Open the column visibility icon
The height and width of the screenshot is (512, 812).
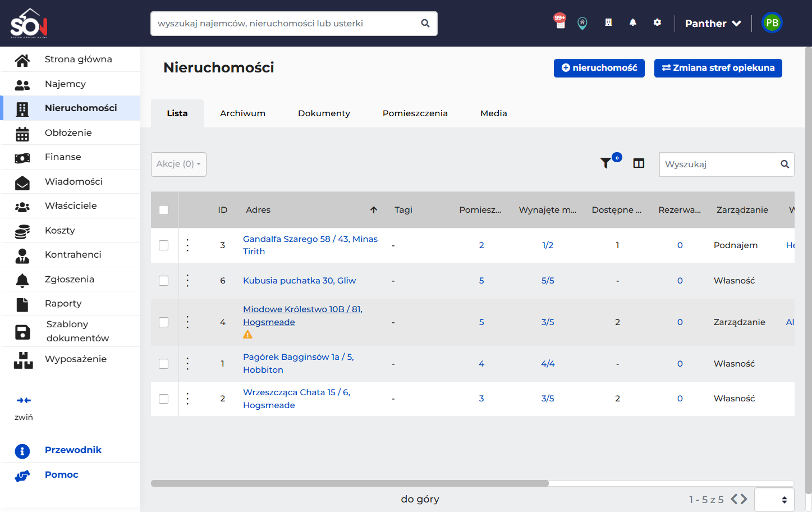point(639,163)
